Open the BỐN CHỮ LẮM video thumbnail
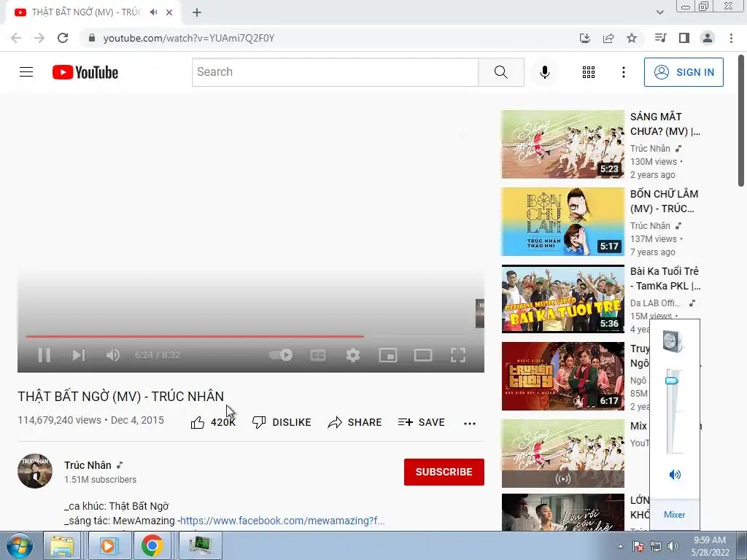The image size is (747, 560). coord(562,222)
